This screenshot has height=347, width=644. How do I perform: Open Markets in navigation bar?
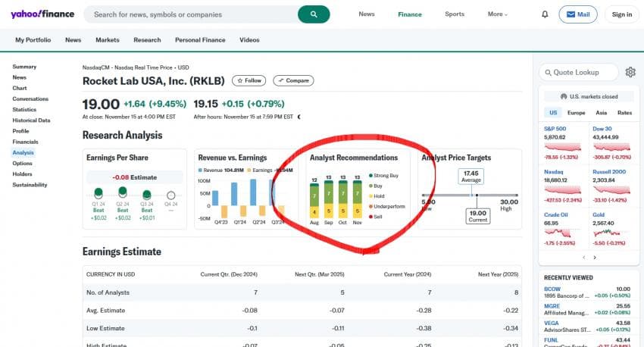[x=107, y=40]
